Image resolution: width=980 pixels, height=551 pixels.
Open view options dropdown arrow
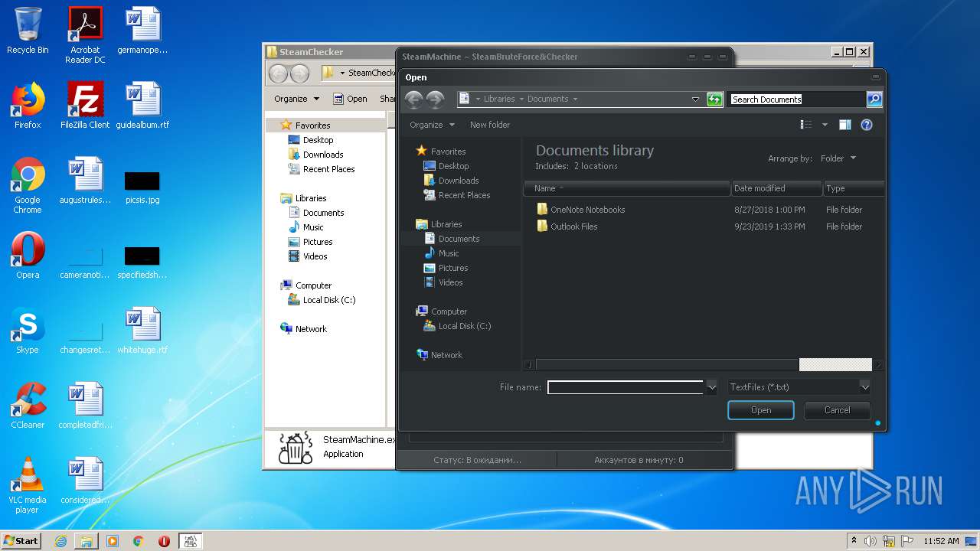pos(825,125)
